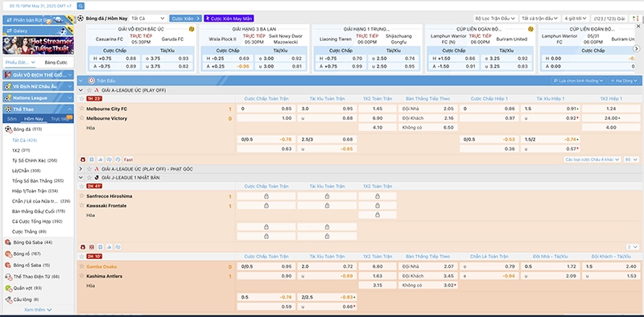Click the carousel next arrow on featured matches
Screen dimensions: 644x317
[637, 48]
